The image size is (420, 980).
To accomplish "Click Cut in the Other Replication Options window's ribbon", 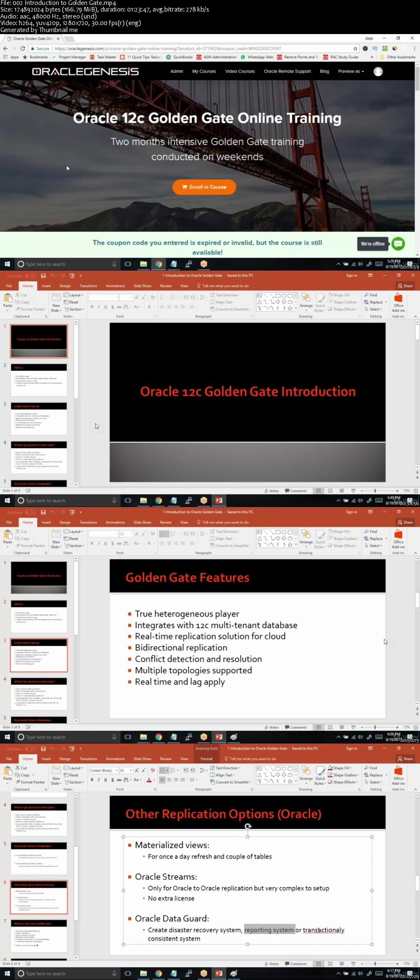I will click(21, 768).
